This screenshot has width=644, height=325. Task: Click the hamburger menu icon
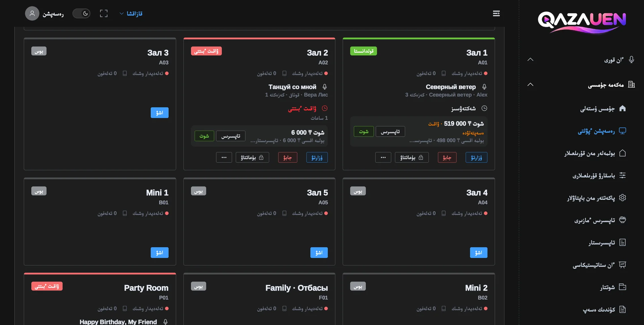coord(496,13)
